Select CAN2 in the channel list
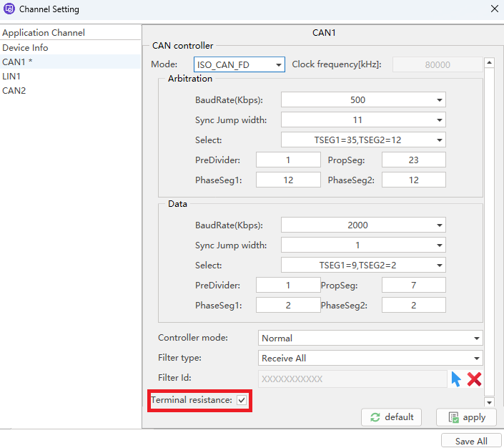The image size is (504, 448). [14, 90]
